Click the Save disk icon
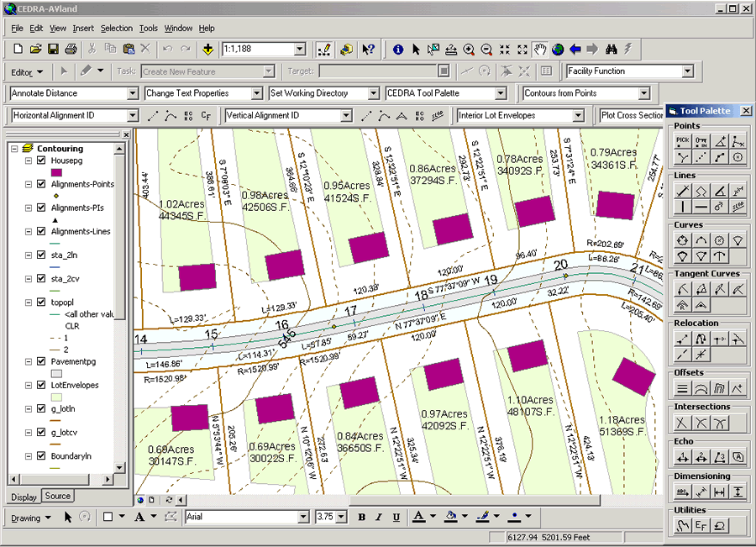Image resolution: width=756 pixels, height=547 pixels. pos(53,50)
